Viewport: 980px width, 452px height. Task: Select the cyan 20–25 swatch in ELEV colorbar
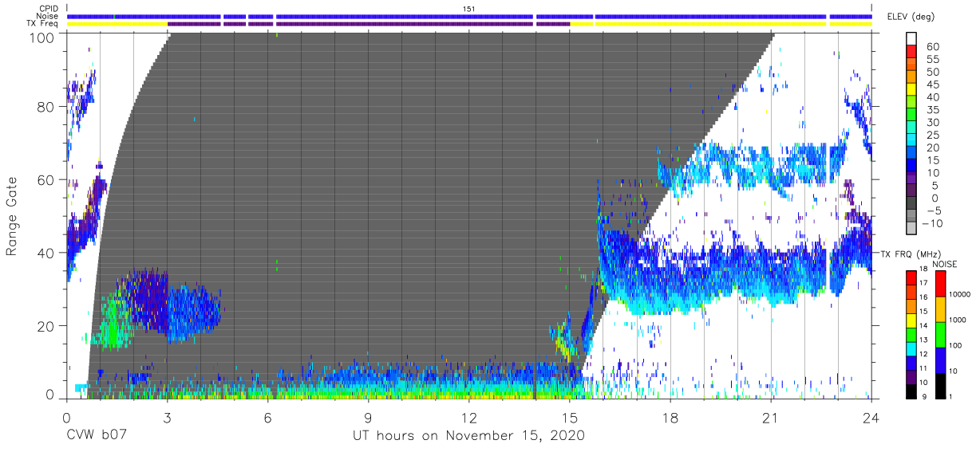point(913,140)
